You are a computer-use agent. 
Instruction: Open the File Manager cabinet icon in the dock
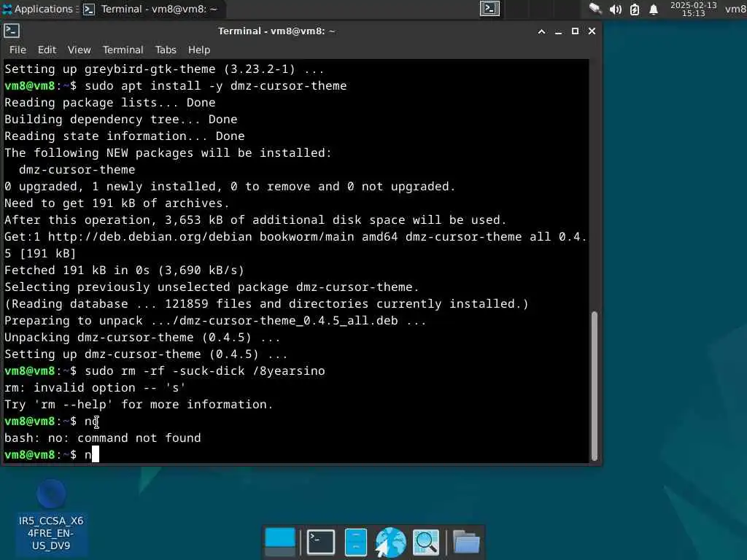356,542
